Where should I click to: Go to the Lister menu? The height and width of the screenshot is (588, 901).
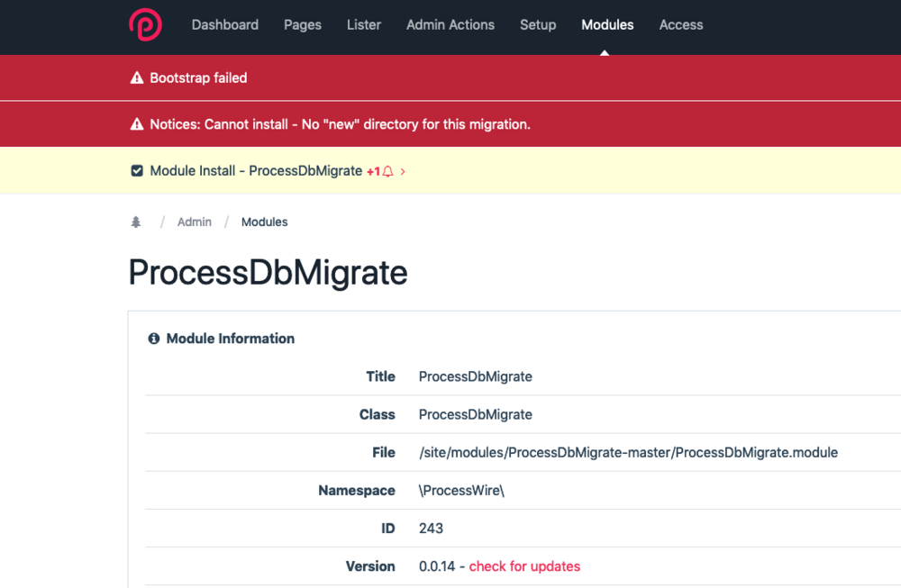pyautogui.click(x=363, y=24)
